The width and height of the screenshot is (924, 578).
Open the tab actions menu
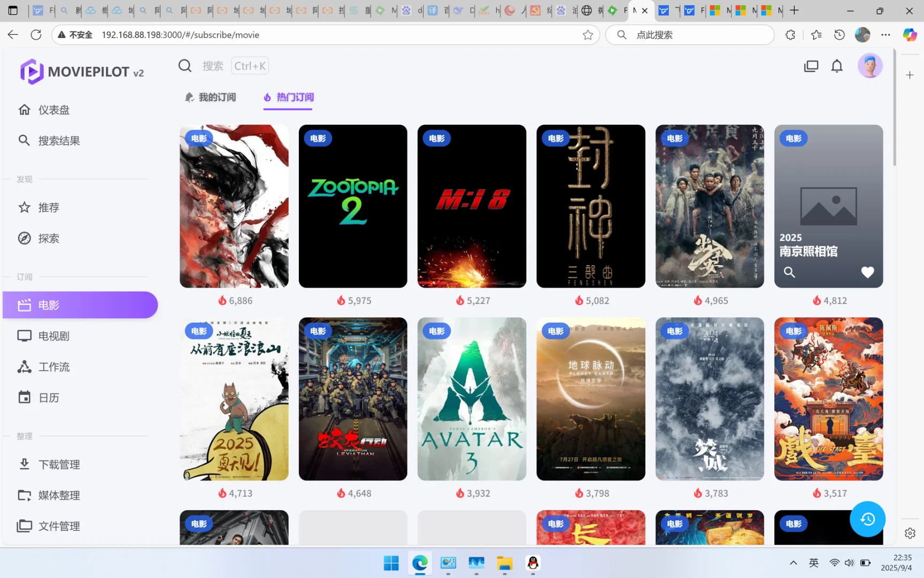tap(13, 10)
